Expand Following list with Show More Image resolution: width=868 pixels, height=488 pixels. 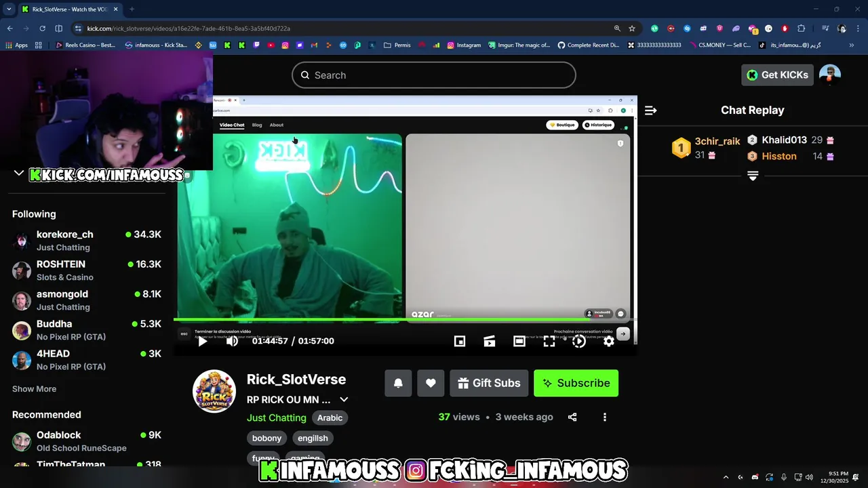pos(34,389)
